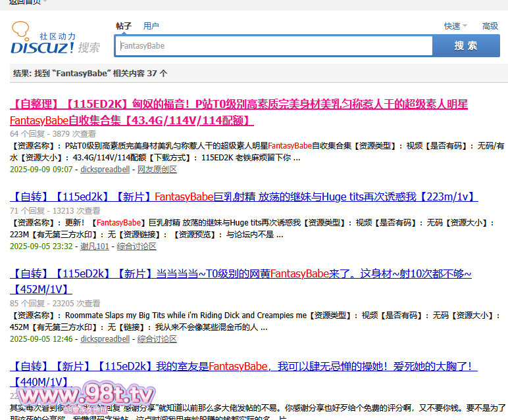Click the 返回首页 link at top
Viewport: 508px width, 420px height.
point(24,2)
